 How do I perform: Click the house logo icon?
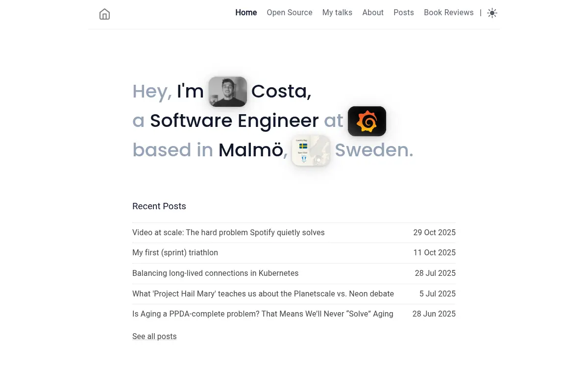(104, 14)
